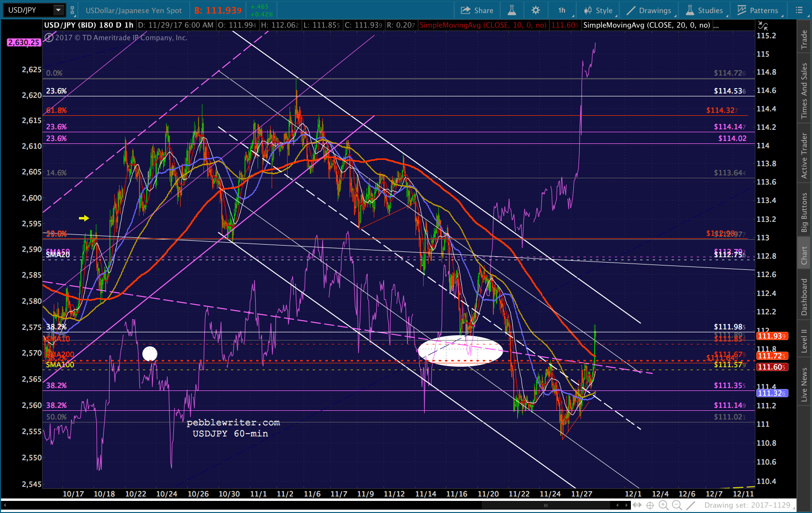Open the Studies menu
The width and height of the screenshot is (812, 513).
705,10
